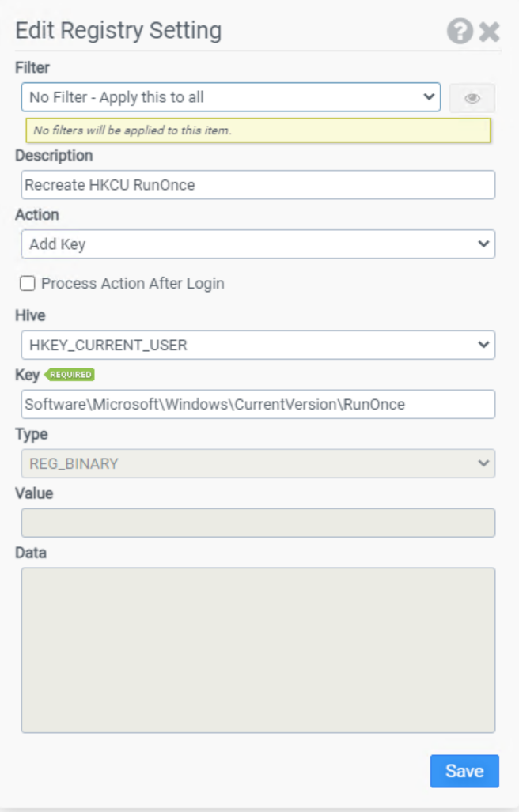Click the Hive dropdown chevron arrow
Screen dimensions: 519x812
pos(483,345)
